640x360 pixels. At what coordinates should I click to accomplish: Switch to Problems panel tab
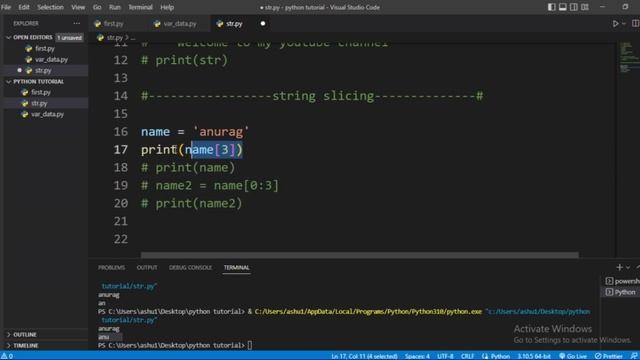point(111,267)
